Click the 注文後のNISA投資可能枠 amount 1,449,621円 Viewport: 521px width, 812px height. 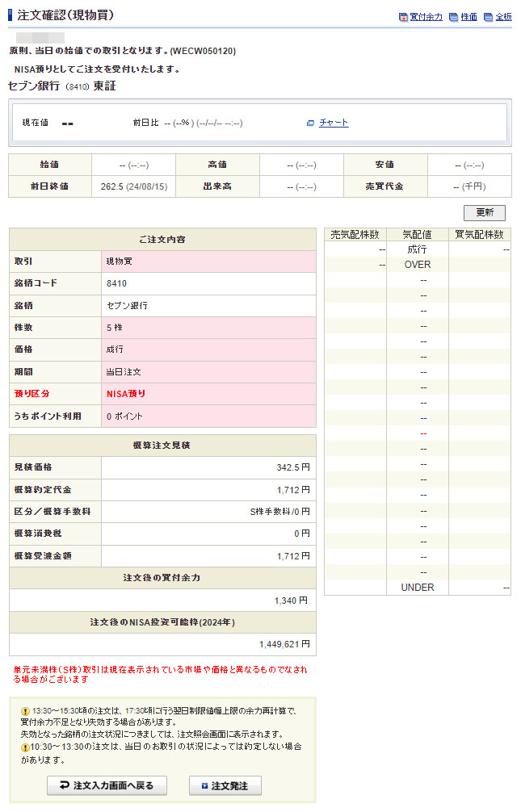point(284,644)
